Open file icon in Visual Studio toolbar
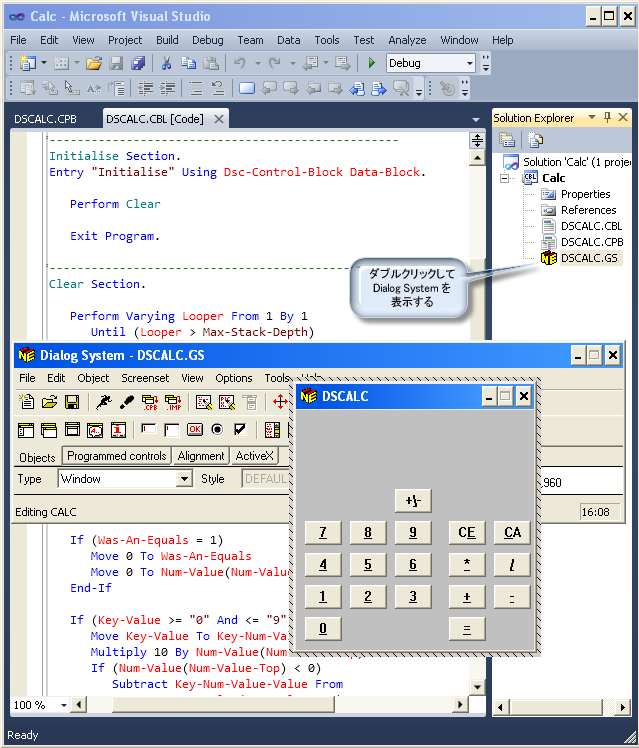Screen dimensions: 639x748 click(x=94, y=63)
